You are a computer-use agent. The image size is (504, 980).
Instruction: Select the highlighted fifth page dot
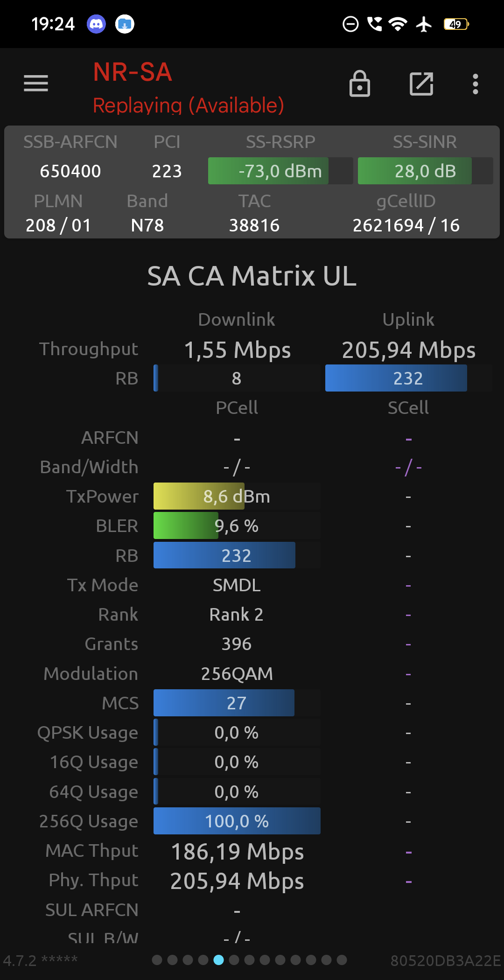click(218, 960)
